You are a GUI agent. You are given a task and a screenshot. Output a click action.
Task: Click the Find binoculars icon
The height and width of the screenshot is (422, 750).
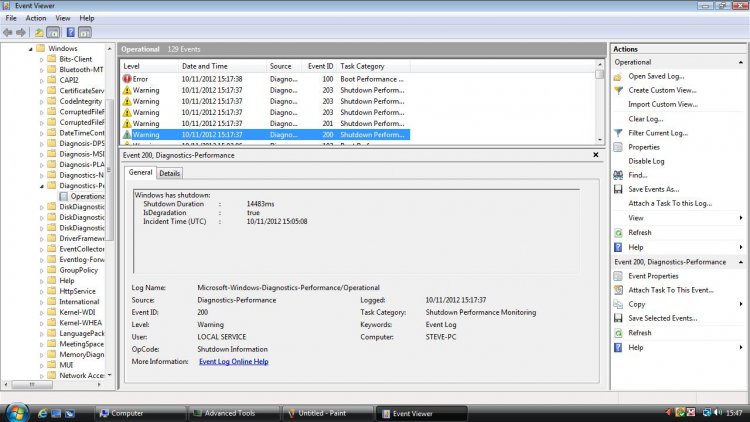(618, 175)
